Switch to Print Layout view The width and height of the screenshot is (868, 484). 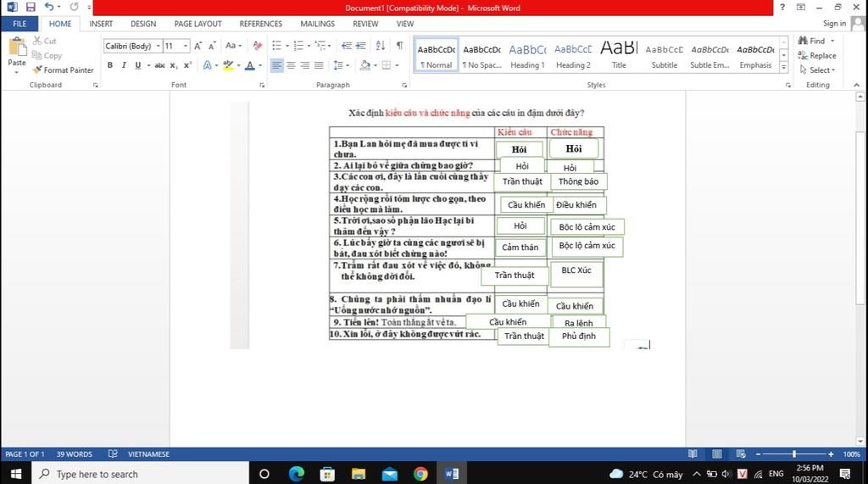(717, 454)
